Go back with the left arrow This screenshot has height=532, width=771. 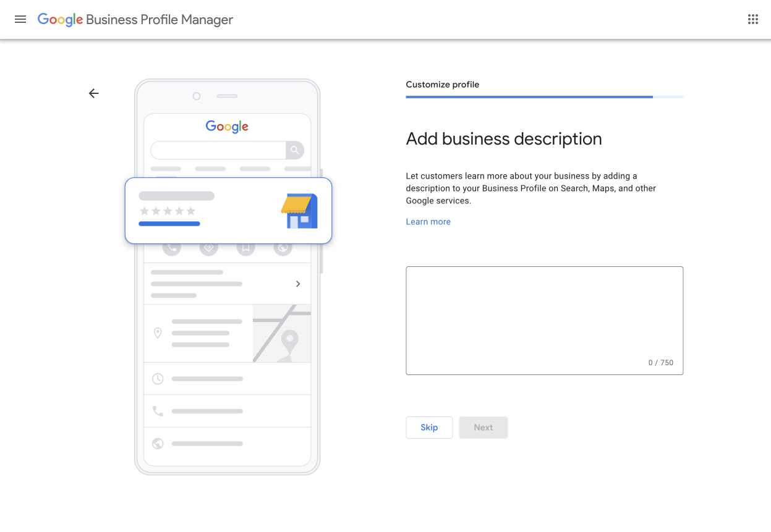point(93,93)
